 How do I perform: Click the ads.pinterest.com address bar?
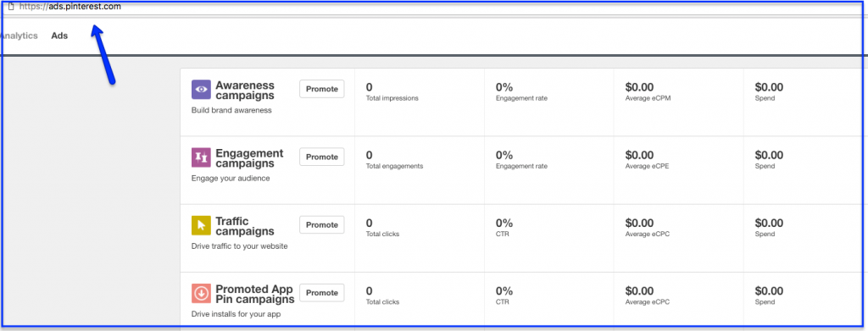coord(431,7)
